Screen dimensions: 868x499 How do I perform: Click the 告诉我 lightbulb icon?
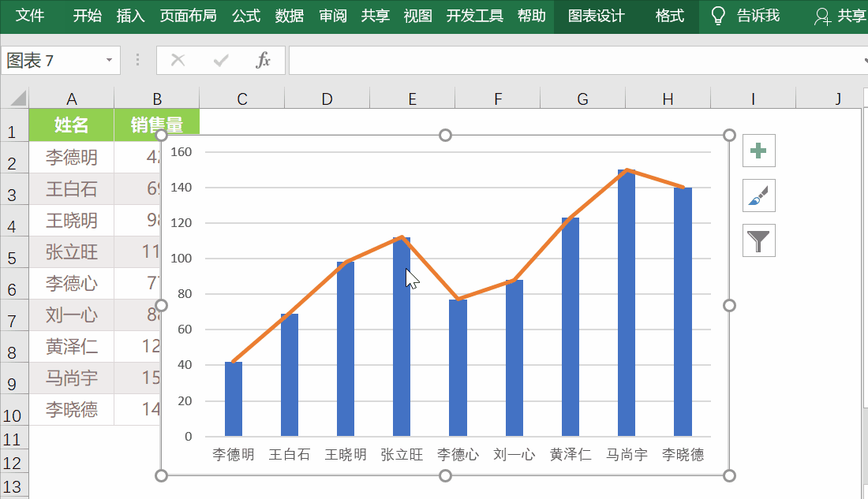point(716,13)
